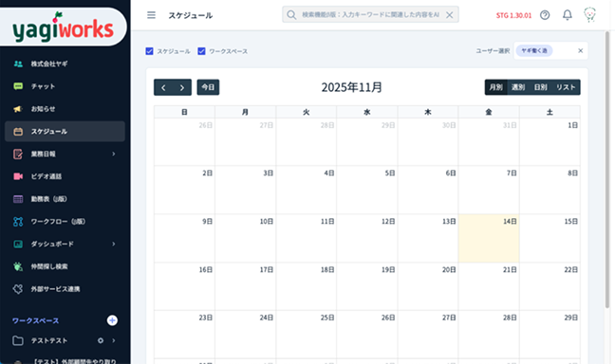The height and width of the screenshot is (364, 615).
Task: Open お知らせ announcements in the sidebar
Action: (x=65, y=109)
